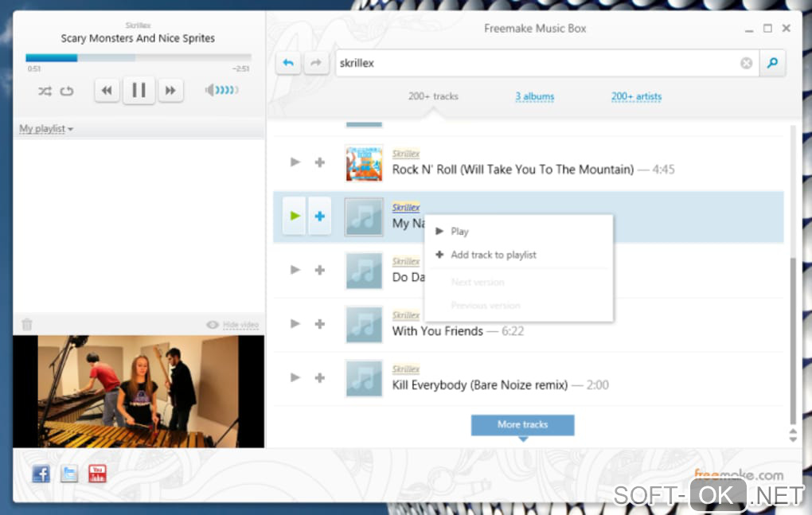Viewport: 812px width, 515px height.
Task: Go back in search history
Action: point(288,63)
